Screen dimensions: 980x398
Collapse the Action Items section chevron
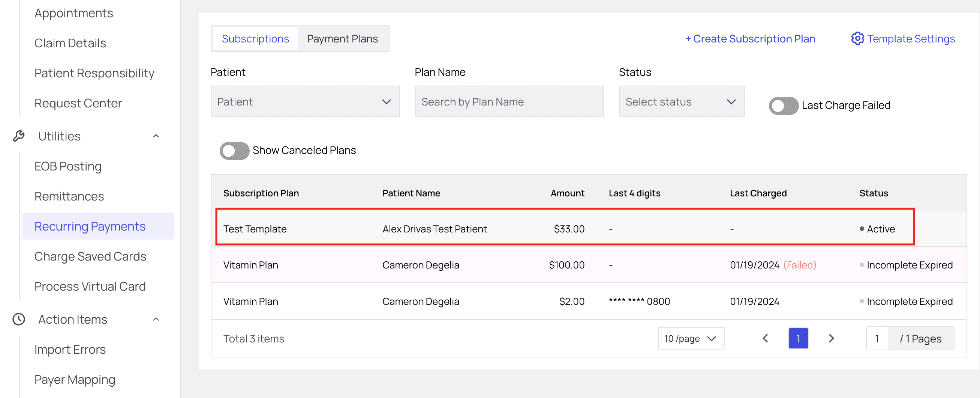point(156,319)
